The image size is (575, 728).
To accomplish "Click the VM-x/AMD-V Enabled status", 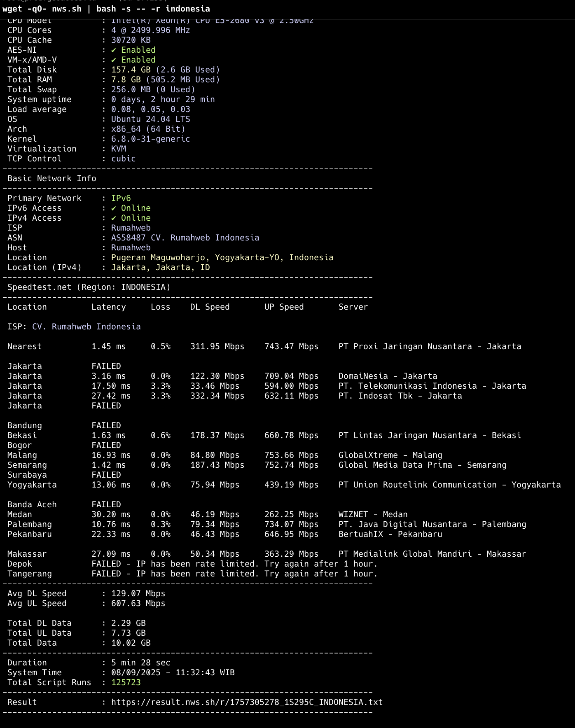I will click(x=133, y=60).
